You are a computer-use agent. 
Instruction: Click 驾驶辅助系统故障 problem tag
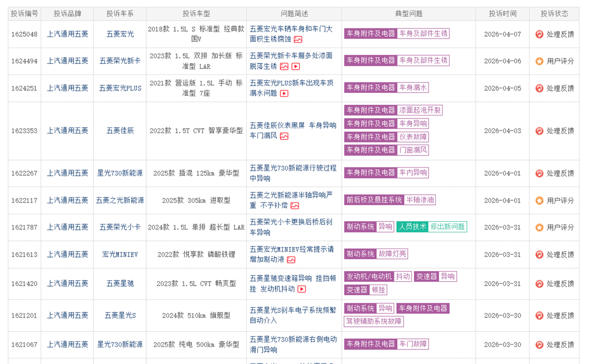(374, 321)
